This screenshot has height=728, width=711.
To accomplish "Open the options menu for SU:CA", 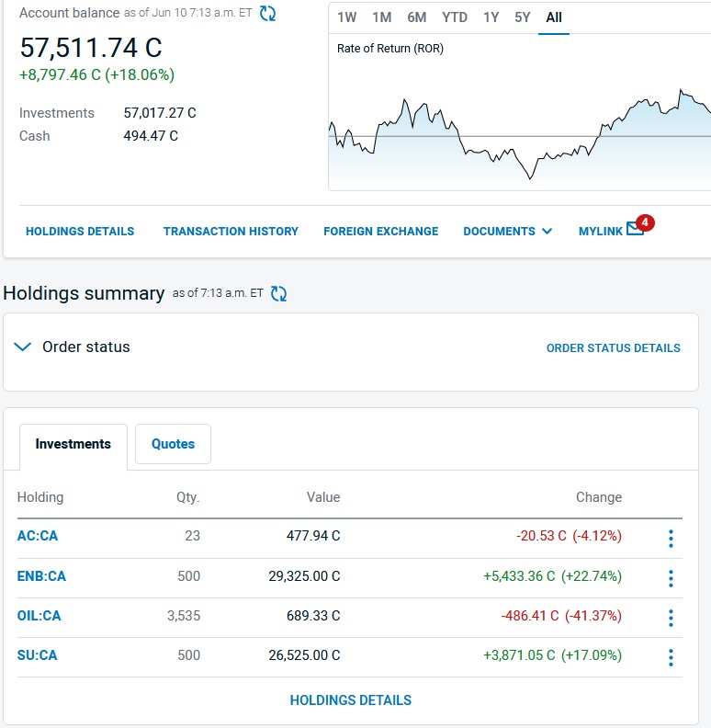I will [x=671, y=657].
